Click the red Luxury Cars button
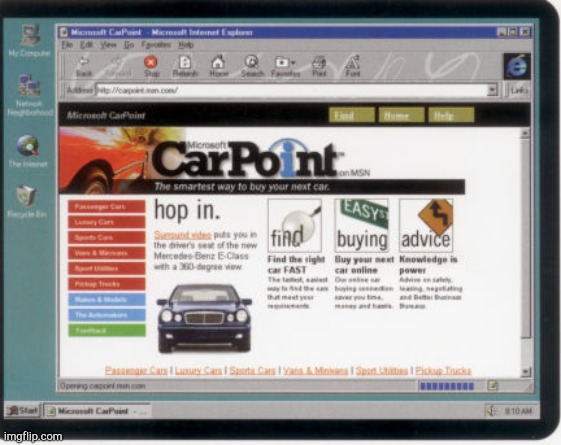Viewport: 561px width, 445px height. 107,222
